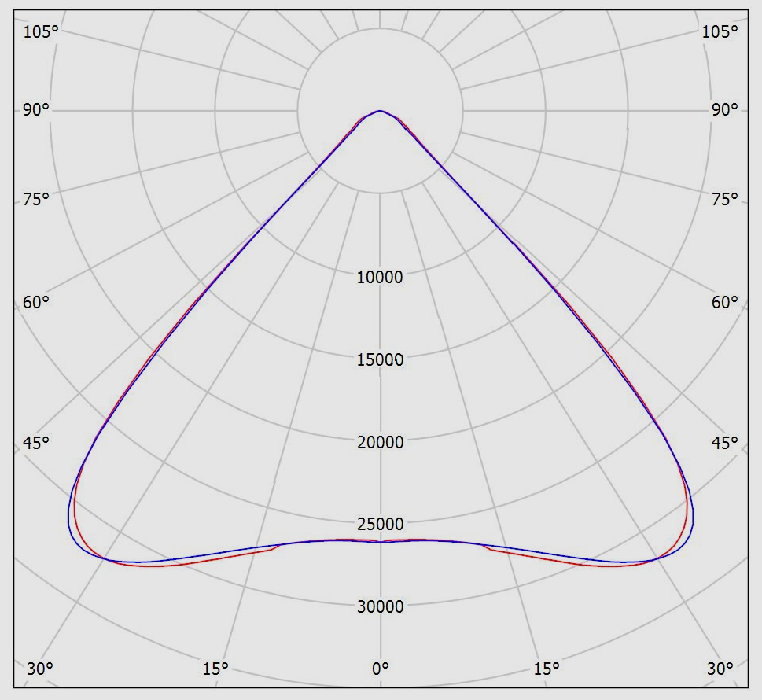
Task: Click the 30000 intensity label
Action: click(380, 606)
